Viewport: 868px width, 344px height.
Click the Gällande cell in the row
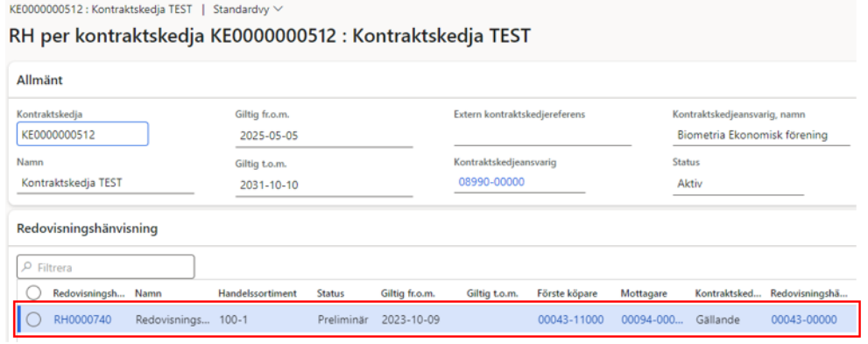click(x=716, y=319)
